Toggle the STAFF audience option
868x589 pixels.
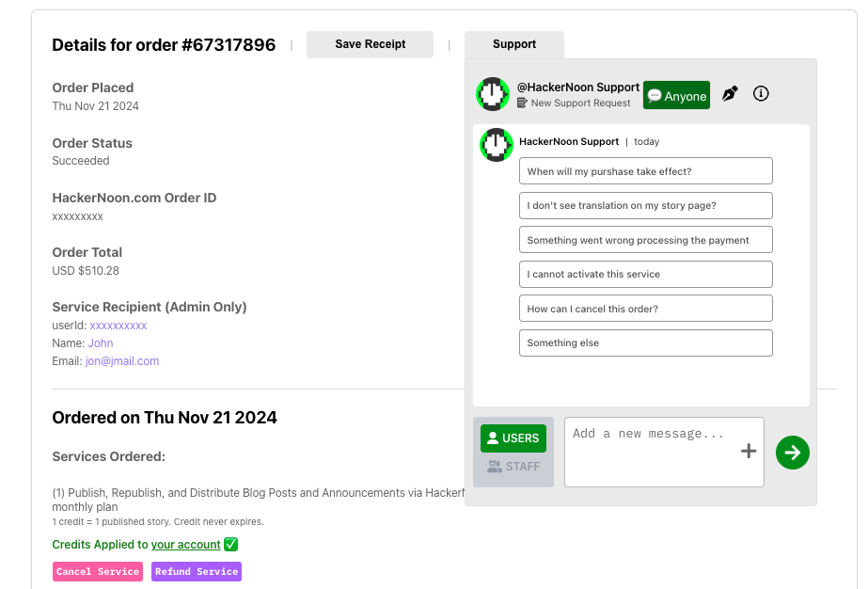(x=513, y=467)
